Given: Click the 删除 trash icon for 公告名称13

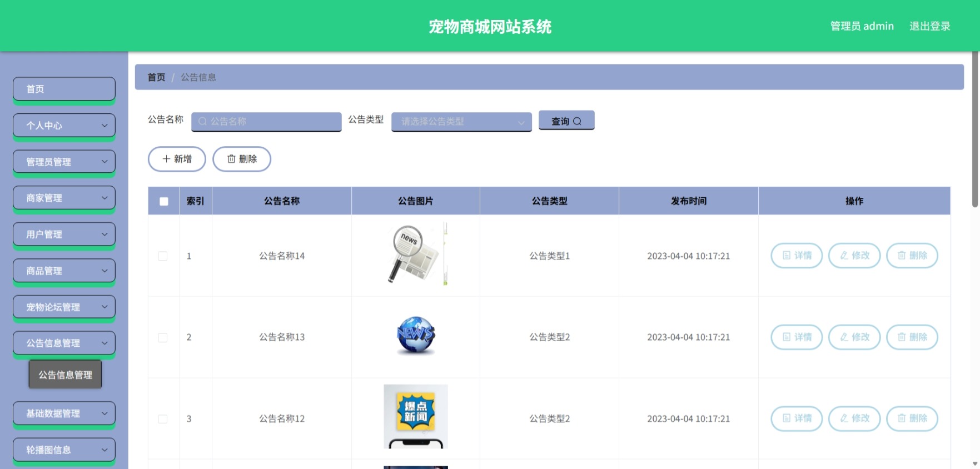Looking at the screenshot, I should (902, 337).
